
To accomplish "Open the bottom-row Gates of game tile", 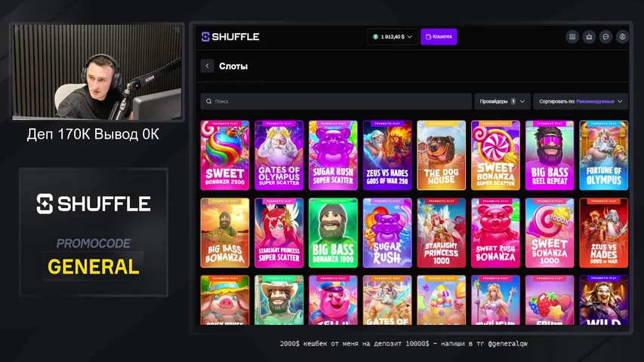I will coord(387,300).
